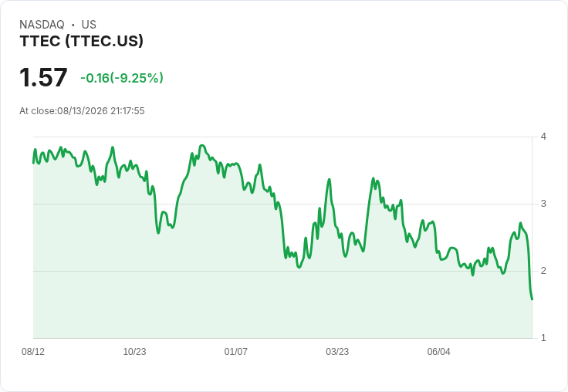Click the sharp price spike near 03/23
This screenshot has height=392, width=568.
pyautogui.click(x=330, y=179)
